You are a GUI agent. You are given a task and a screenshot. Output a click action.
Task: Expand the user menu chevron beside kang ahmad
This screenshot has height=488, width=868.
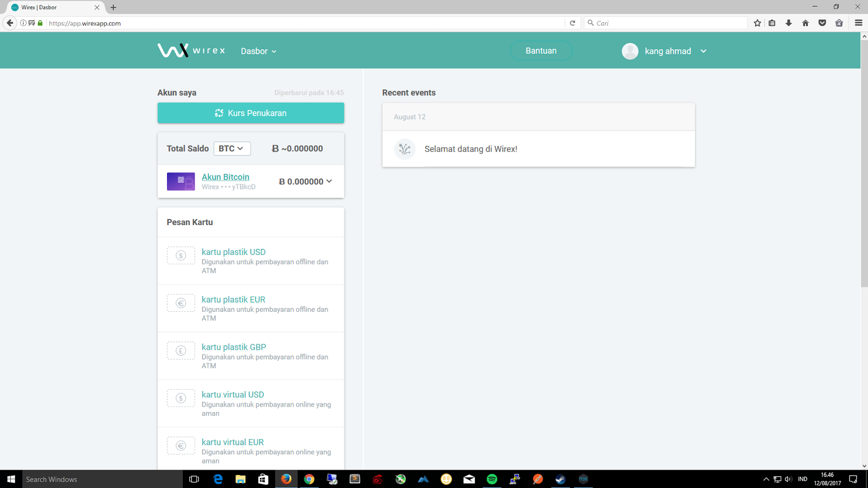704,51
